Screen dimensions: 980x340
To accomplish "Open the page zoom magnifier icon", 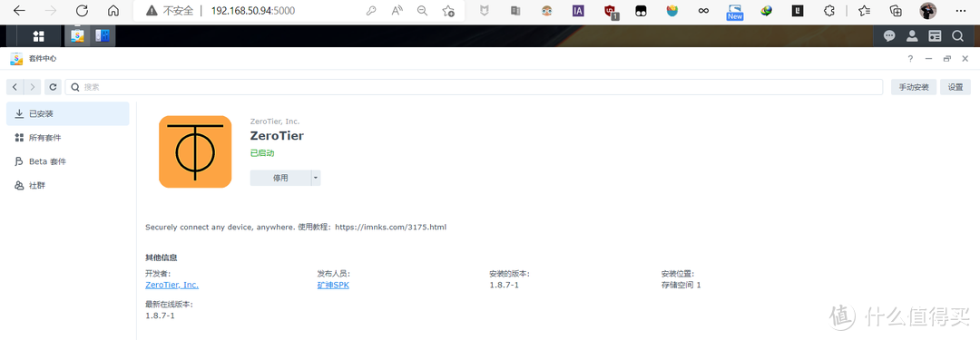I will [423, 11].
